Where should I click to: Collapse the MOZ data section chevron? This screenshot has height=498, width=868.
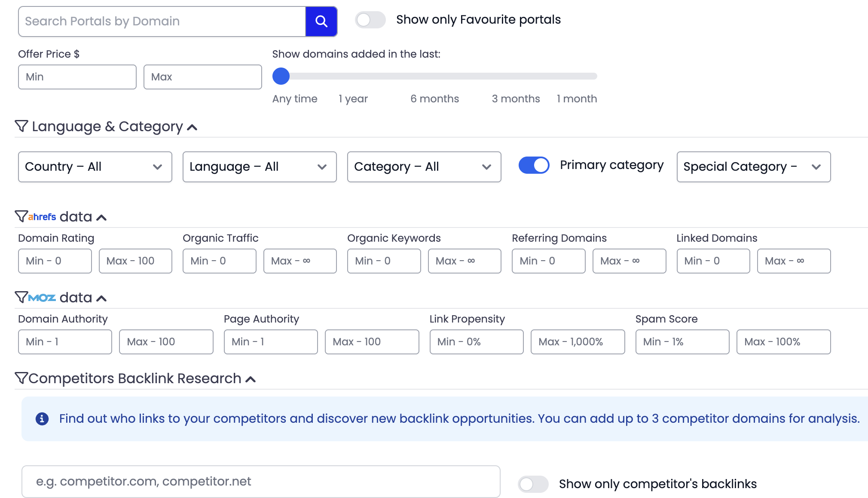tap(101, 298)
